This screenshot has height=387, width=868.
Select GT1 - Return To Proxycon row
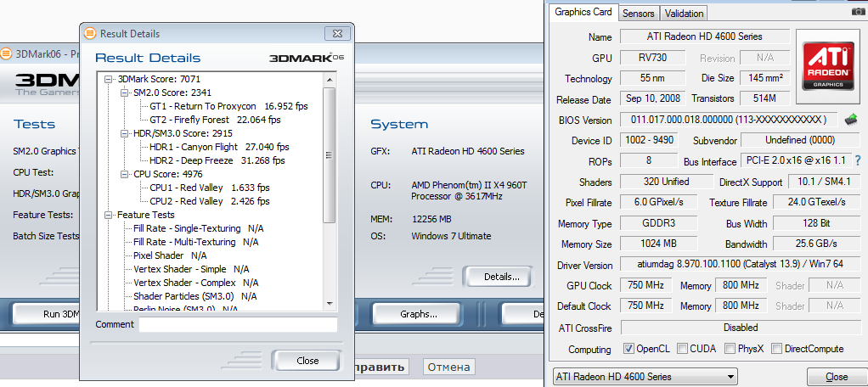(x=228, y=106)
